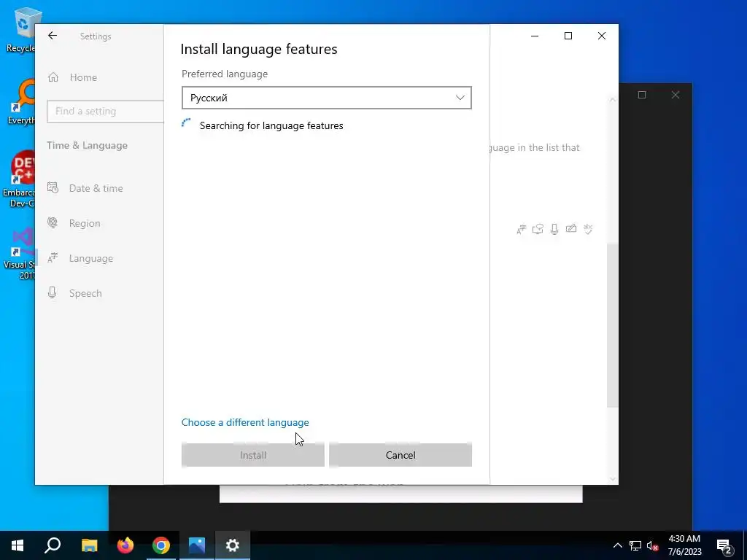Open the Windows Start menu
This screenshot has width=747, height=560.
(18, 545)
